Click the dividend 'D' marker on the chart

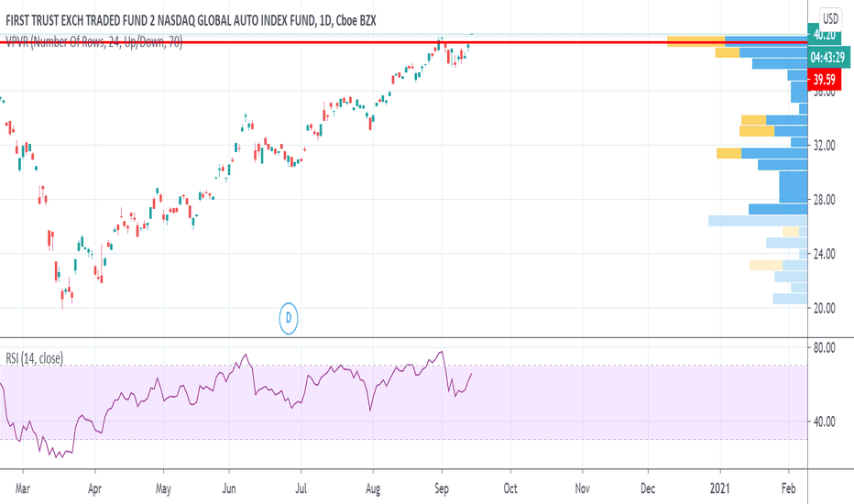(289, 318)
